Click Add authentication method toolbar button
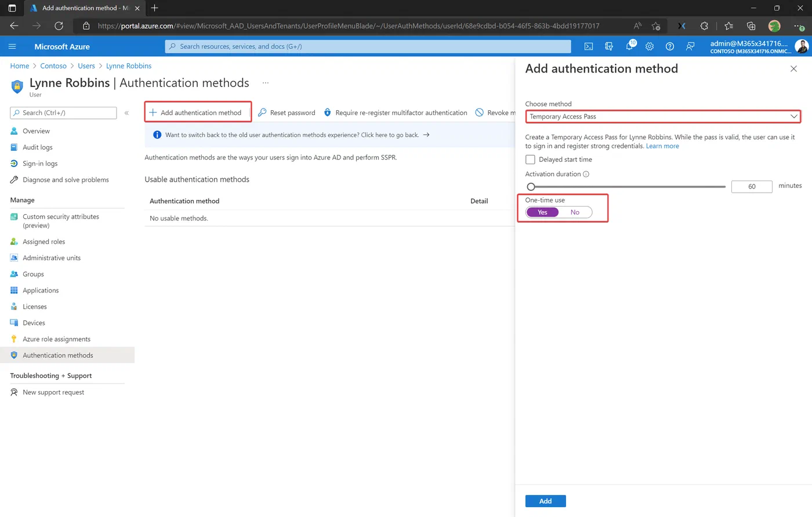The image size is (812, 517). click(195, 113)
